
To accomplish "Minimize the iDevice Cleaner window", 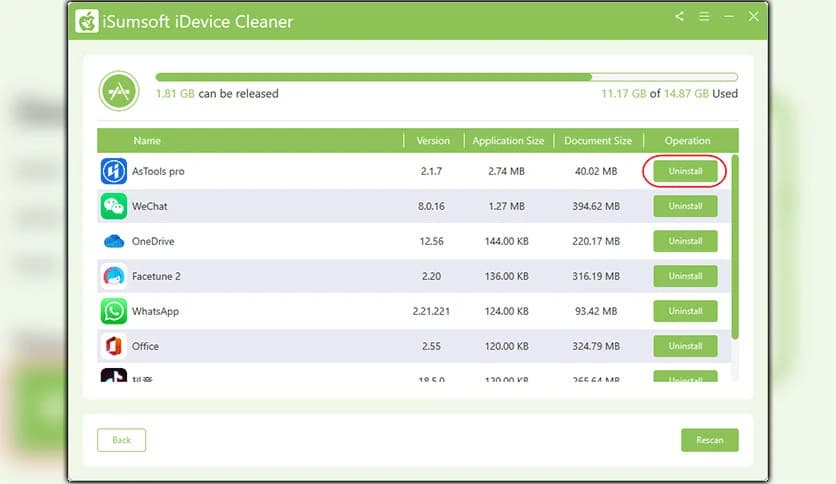I will coord(729,17).
